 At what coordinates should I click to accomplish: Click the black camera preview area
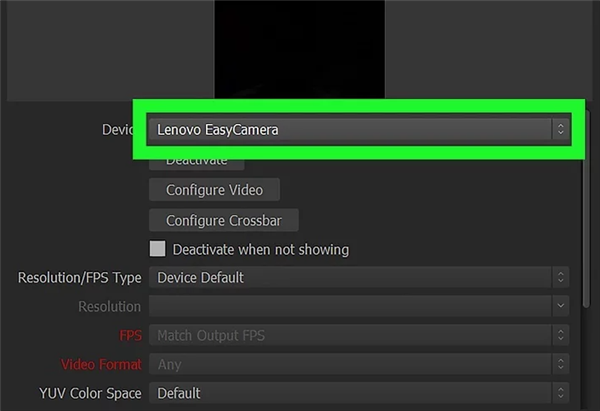click(x=300, y=49)
